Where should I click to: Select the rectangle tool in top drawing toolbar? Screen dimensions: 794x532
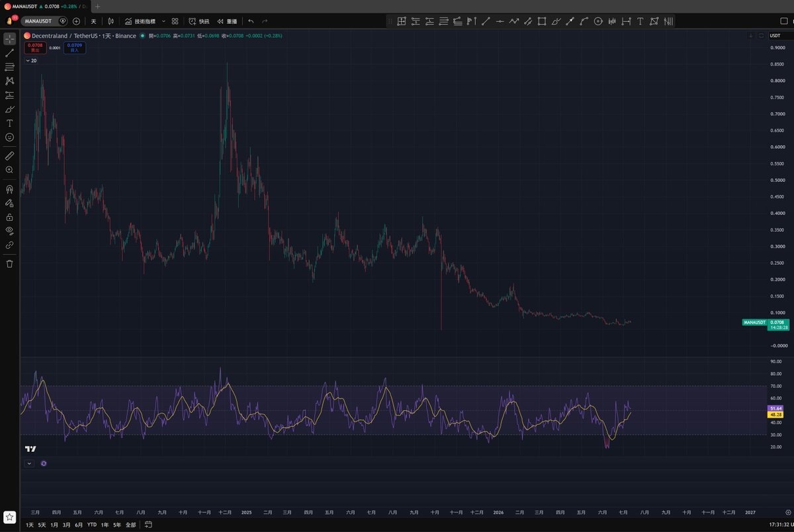tap(542, 21)
